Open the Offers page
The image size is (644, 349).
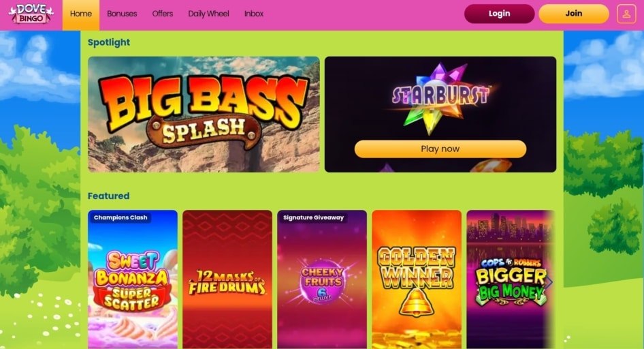pyautogui.click(x=163, y=14)
